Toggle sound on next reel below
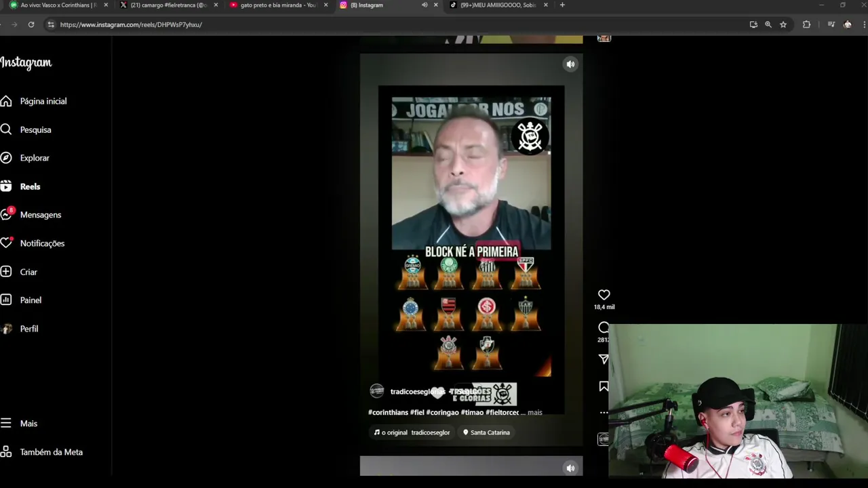The image size is (868, 488). (570, 468)
